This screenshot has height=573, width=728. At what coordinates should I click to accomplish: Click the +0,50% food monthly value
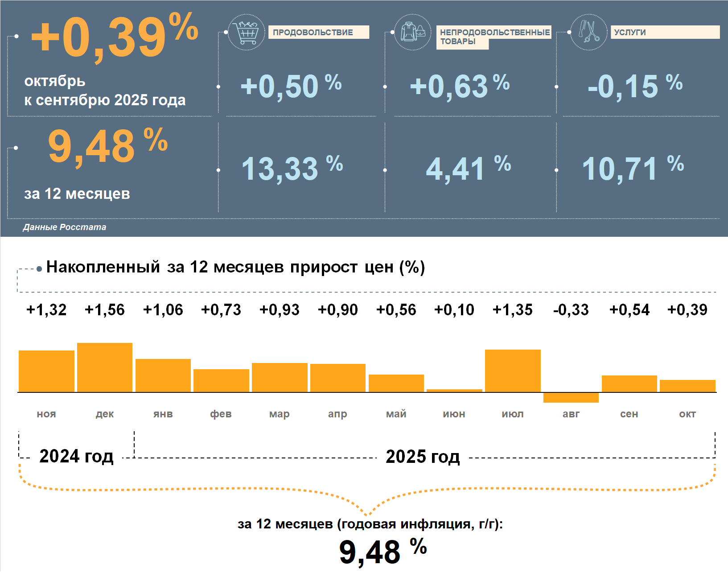(x=291, y=86)
